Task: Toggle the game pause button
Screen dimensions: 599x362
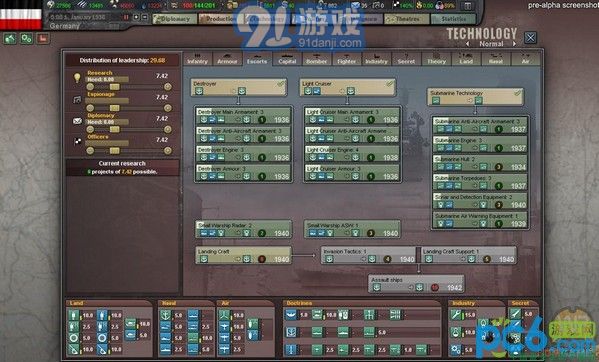Action: (x=126, y=17)
